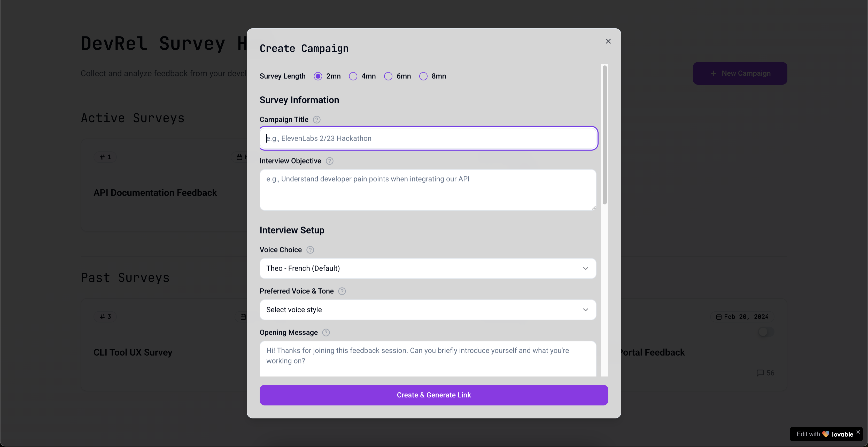Select the 4mn survey length
Screen dimensions: 868x447
[x=353, y=76]
